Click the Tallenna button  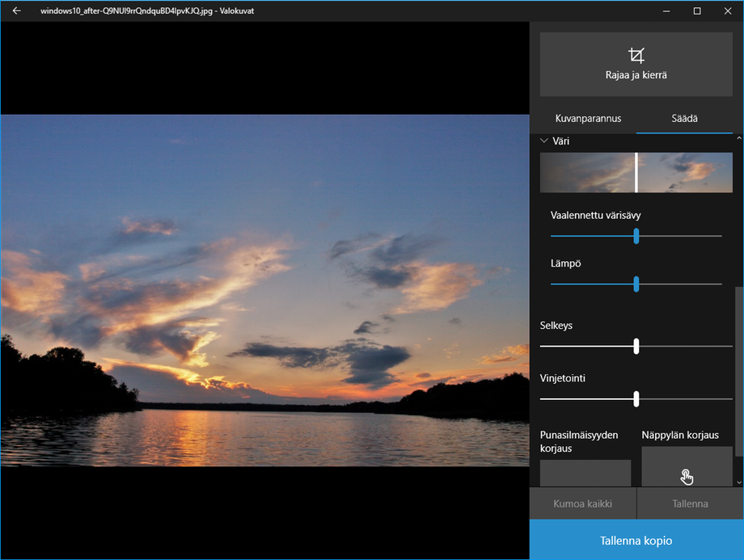coord(690,503)
